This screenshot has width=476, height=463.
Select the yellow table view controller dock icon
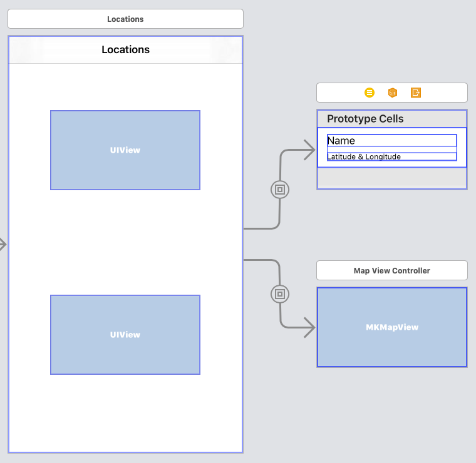click(x=370, y=93)
